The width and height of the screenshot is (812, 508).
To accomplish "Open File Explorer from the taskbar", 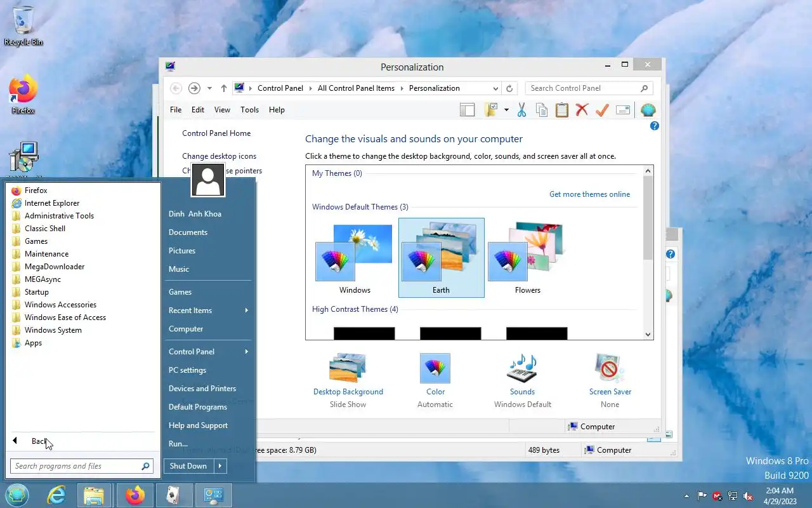I will (x=94, y=495).
